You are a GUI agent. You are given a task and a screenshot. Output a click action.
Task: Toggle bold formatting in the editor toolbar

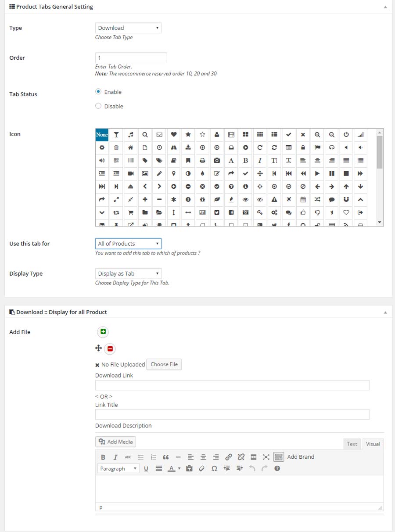(103, 457)
